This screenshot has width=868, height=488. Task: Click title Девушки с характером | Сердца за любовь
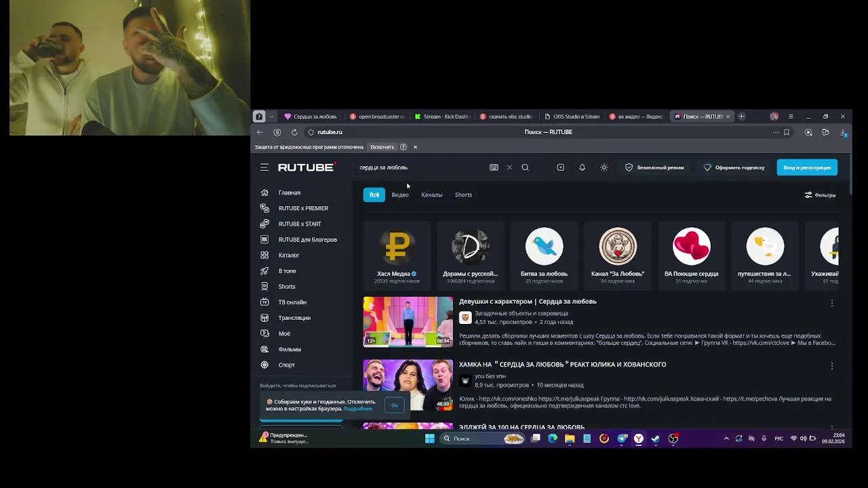[x=528, y=302]
